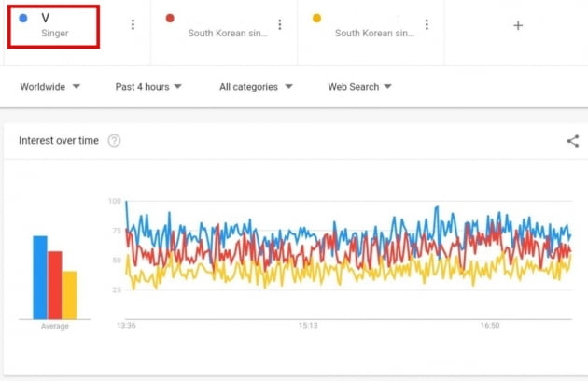
Task: Click the blue dot of V term
Action: pyautogui.click(x=23, y=18)
